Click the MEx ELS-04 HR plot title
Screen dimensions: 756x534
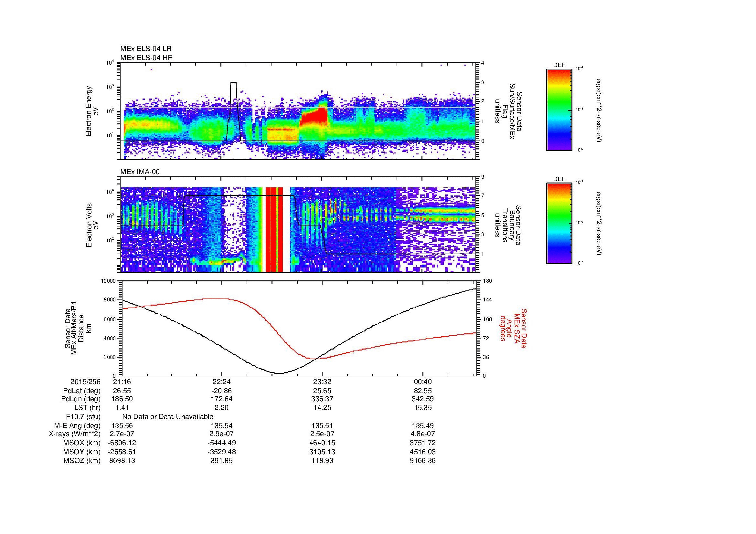pyautogui.click(x=146, y=58)
